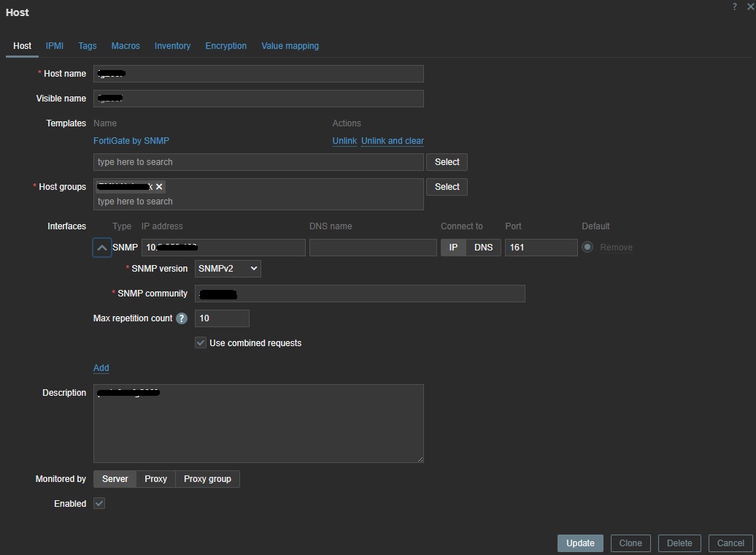Choose DNS in Connect to toggle

click(483, 248)
